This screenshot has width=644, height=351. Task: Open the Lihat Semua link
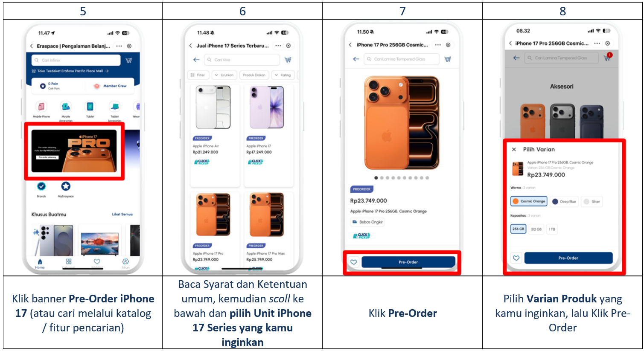(x=122, y=214)
